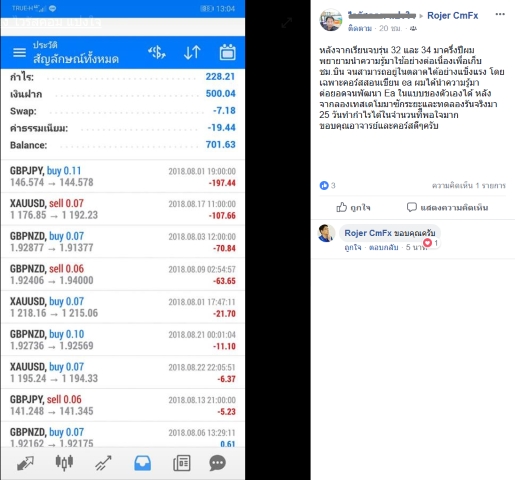Open the calendar date range icon
The width and height of the screenshot is (515, 480).
click(228, 52)
